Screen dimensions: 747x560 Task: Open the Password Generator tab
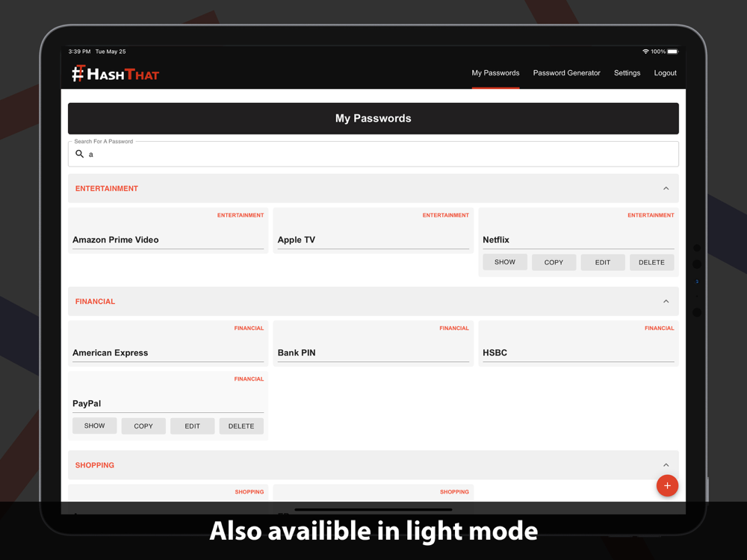[566, 73]
